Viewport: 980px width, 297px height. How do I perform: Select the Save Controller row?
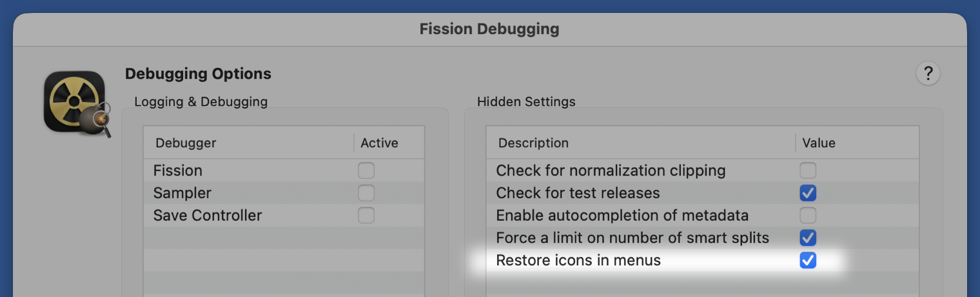coord(208,216)
